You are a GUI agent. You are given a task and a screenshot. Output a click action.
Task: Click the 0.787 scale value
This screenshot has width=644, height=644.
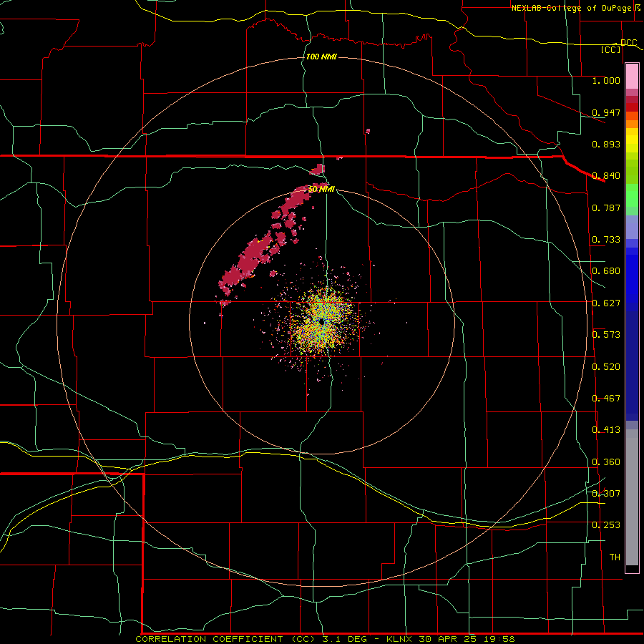[606, 208]
